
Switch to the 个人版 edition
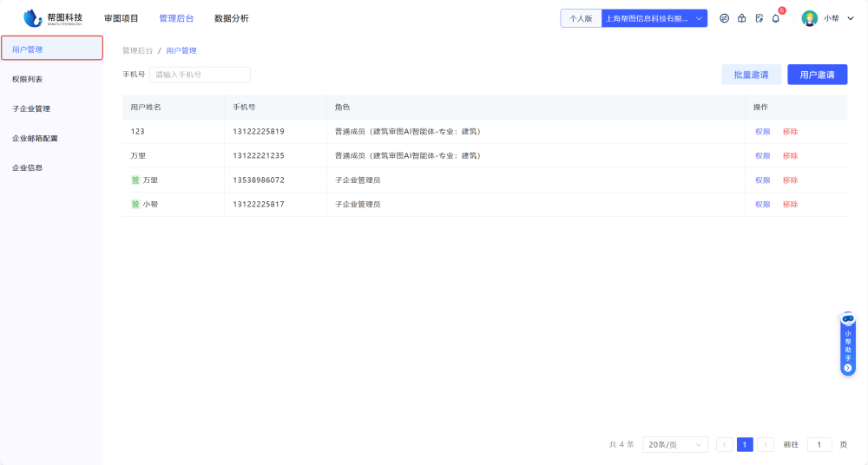(x=581, y=18)
